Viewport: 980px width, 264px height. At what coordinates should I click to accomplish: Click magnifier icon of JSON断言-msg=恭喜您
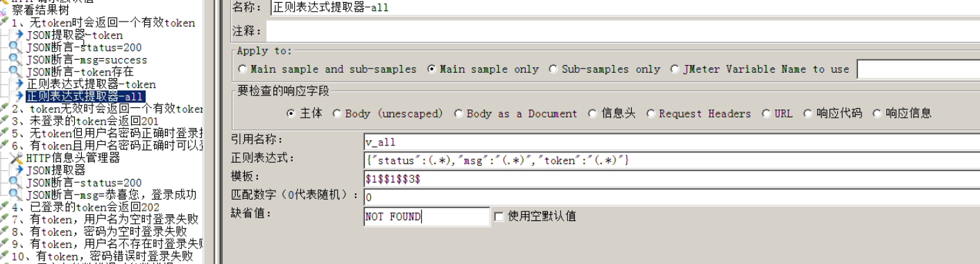tap(15, 195)
